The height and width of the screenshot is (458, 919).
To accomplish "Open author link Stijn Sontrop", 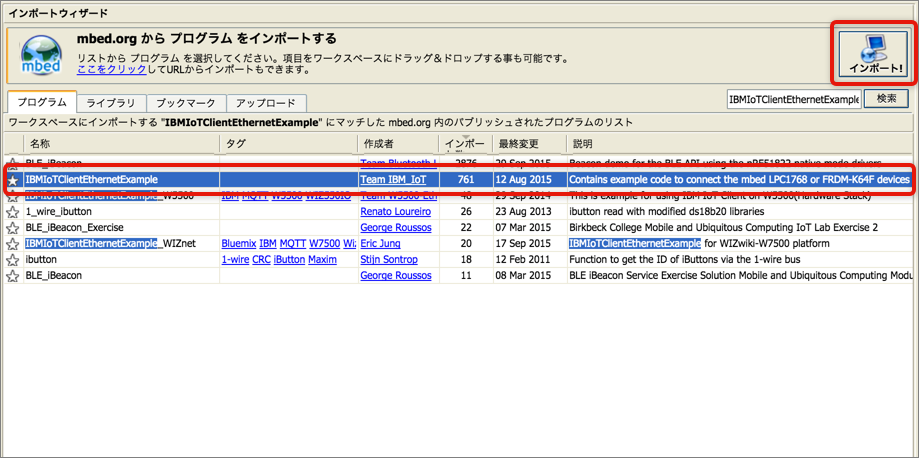I will tap(391, 259).
